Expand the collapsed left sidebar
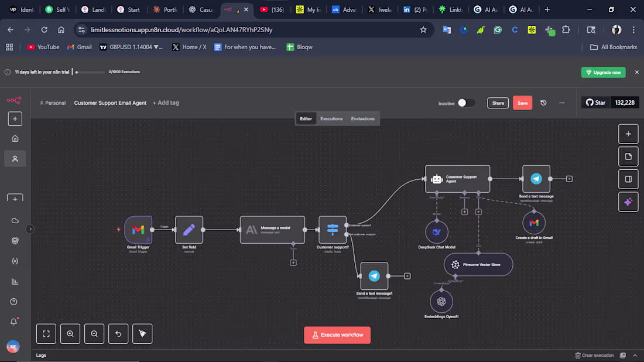 30,229
